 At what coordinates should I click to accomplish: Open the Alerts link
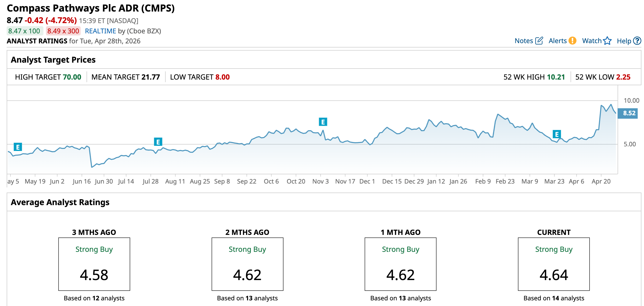click(x=557, y=41)
